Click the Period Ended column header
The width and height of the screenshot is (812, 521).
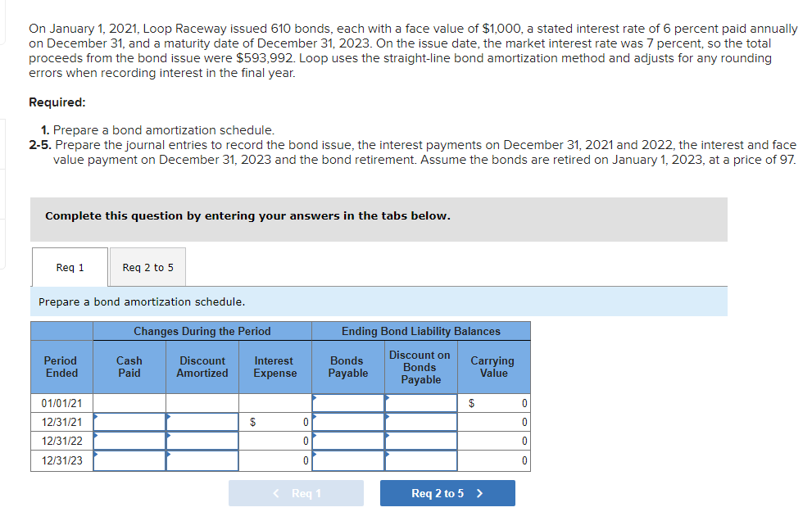tap(61, 367)
